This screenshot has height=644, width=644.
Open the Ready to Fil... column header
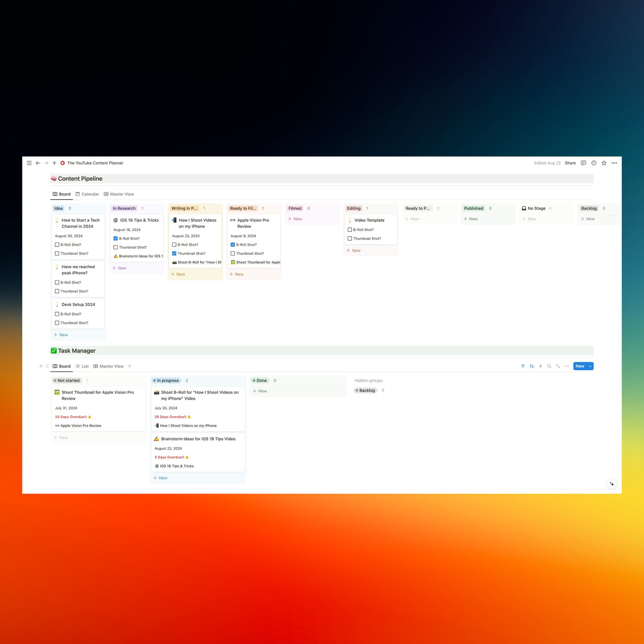243,208
